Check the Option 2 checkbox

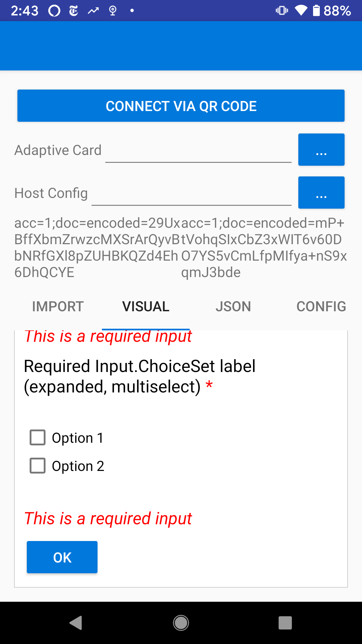38,466
